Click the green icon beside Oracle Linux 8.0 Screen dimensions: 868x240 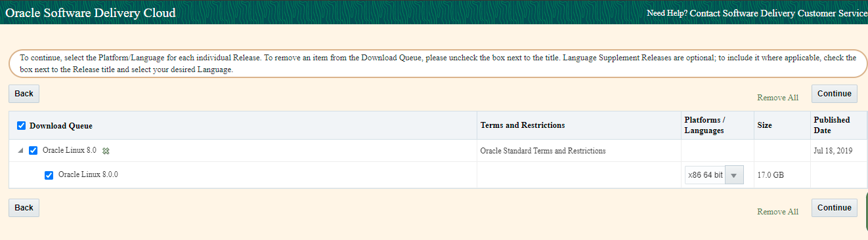pos(106,151)
